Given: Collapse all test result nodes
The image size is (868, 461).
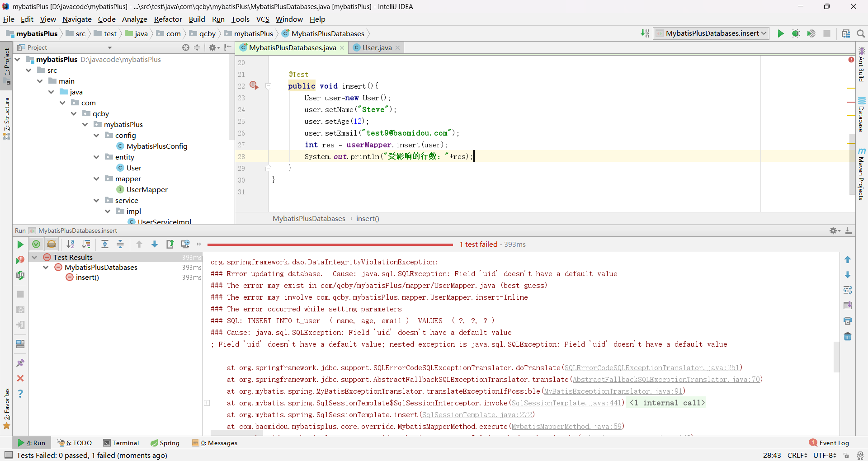Looking at the screenshot, I should (x=120, y=244).
